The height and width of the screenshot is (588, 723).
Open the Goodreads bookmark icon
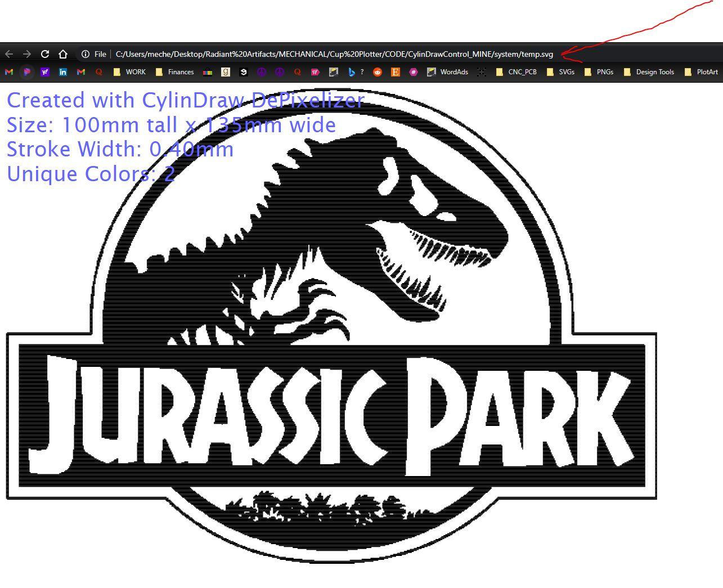tap(226, 71)
